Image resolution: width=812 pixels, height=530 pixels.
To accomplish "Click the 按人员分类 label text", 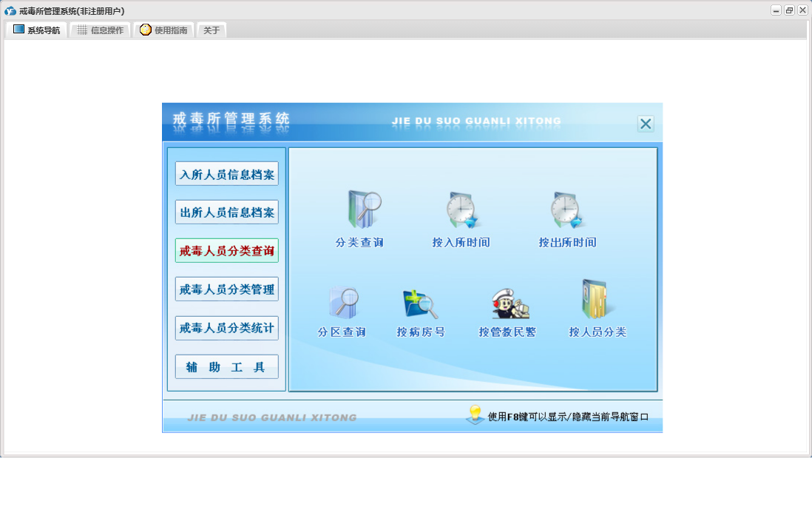I will click(x=598, y=332).
